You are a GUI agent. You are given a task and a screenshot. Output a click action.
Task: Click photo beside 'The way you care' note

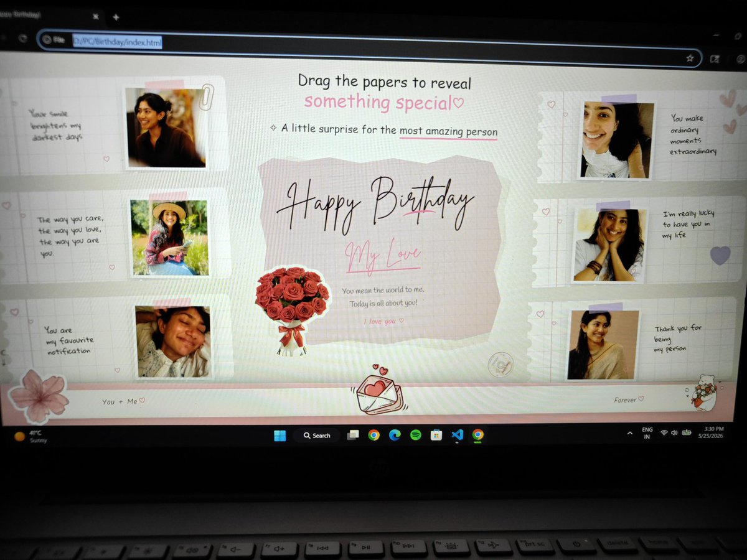tap(170, 238)
